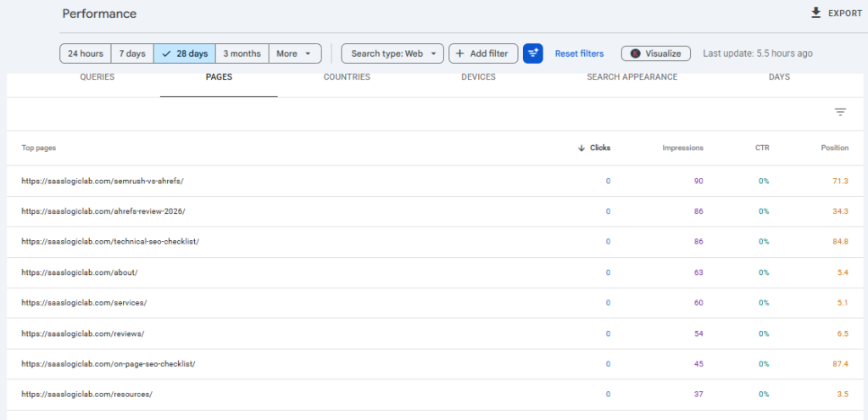Screen dimensions: 868x420
Task: Switch to the Search Appearance tab
Action: (x=632, y=77)
